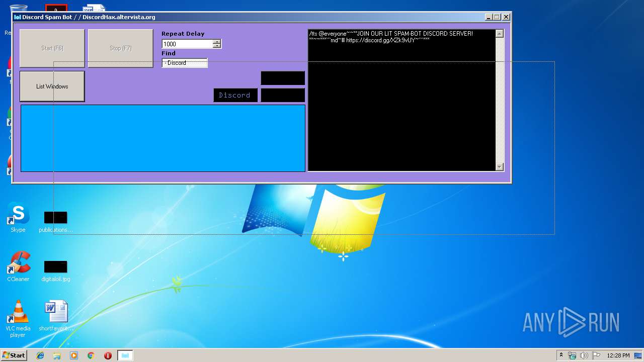Click the List Windows button

52,86
